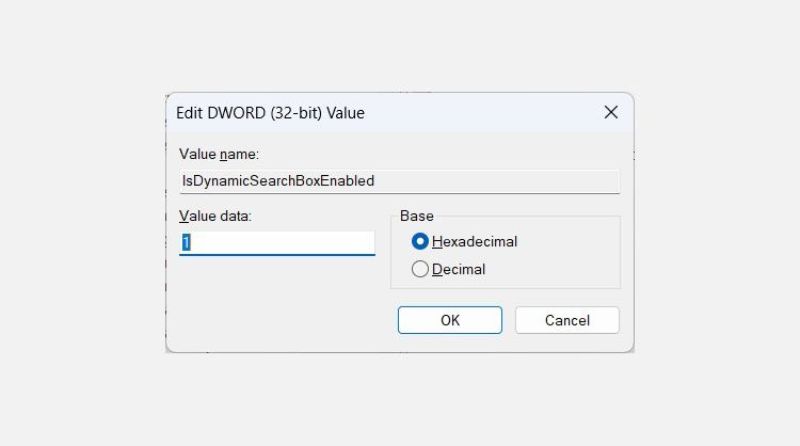800x446 pixels.
Task: Click the filled circle beside Hexadecimal
Action: click(421, 241)
